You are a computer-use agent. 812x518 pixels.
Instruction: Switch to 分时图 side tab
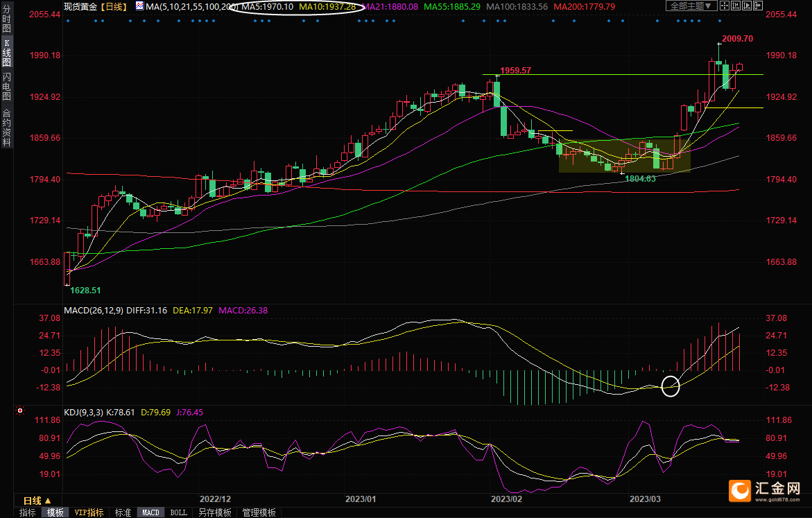pyautogui.click(x=6, y=19)
